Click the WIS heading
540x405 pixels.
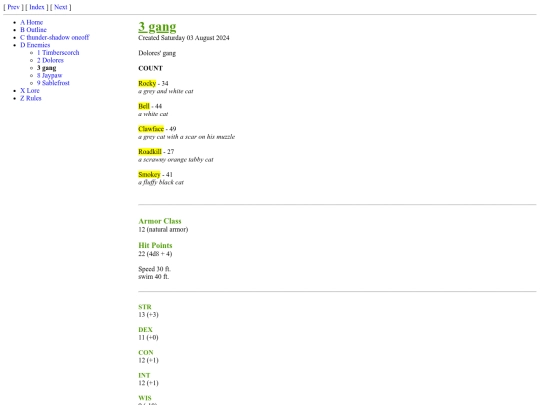(x=145, y=398)
